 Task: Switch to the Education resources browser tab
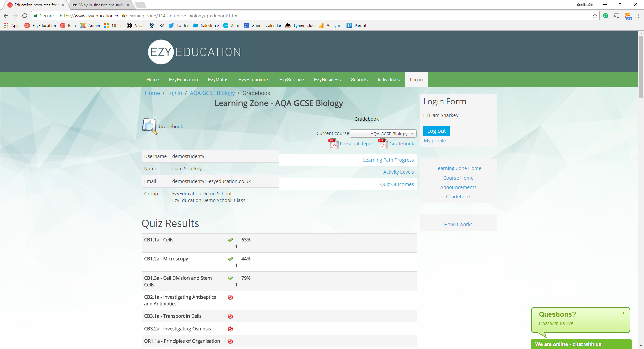(36, 5)
